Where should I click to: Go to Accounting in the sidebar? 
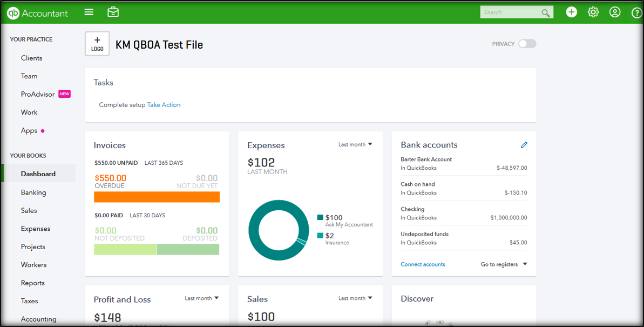point(39,319)
